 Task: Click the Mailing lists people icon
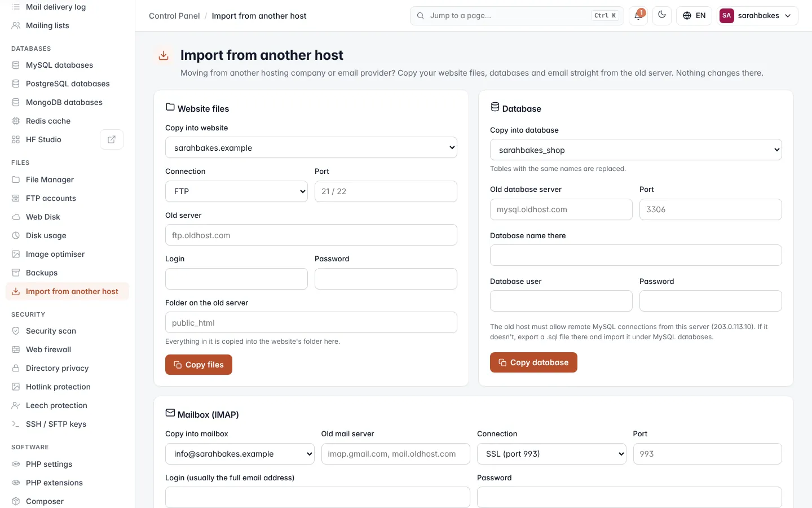(16, 25)
